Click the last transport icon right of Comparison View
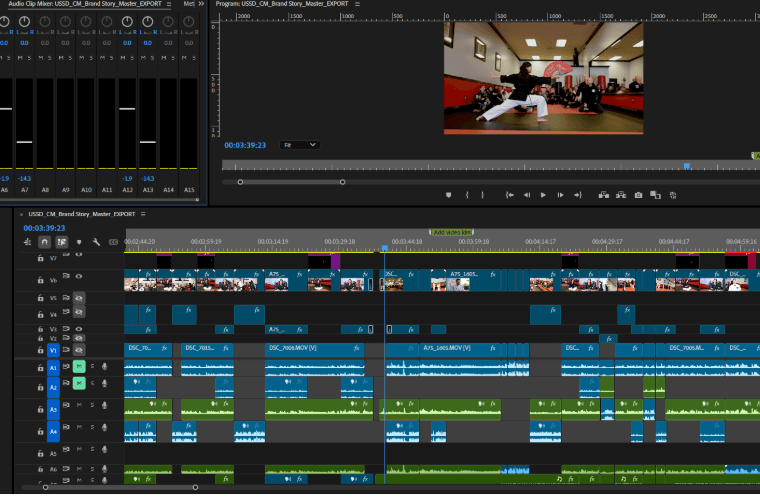 point(673,195)
